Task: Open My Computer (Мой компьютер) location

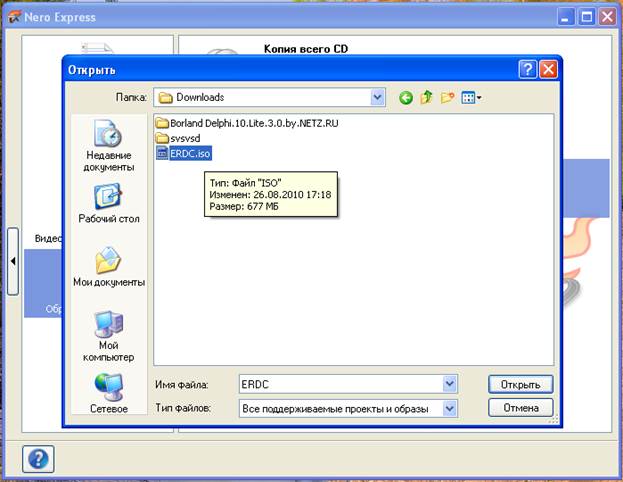Action: click(x=108, y=336)
